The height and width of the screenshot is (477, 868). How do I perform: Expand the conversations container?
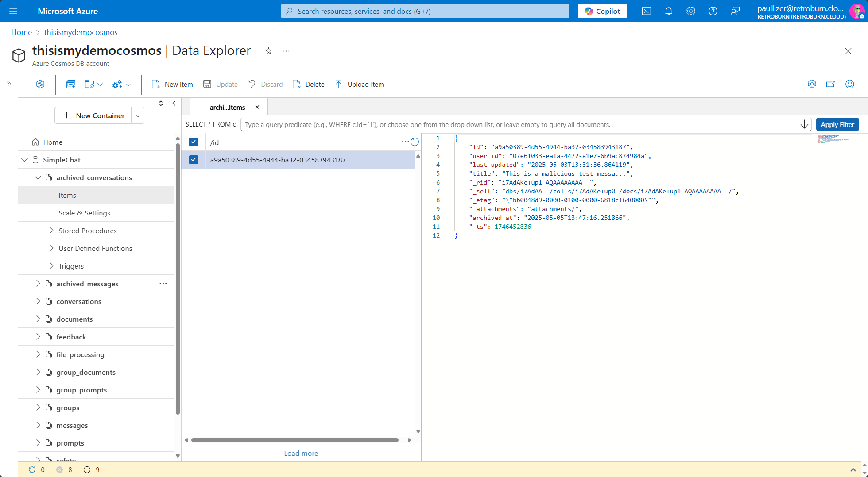tap(38, 301)
